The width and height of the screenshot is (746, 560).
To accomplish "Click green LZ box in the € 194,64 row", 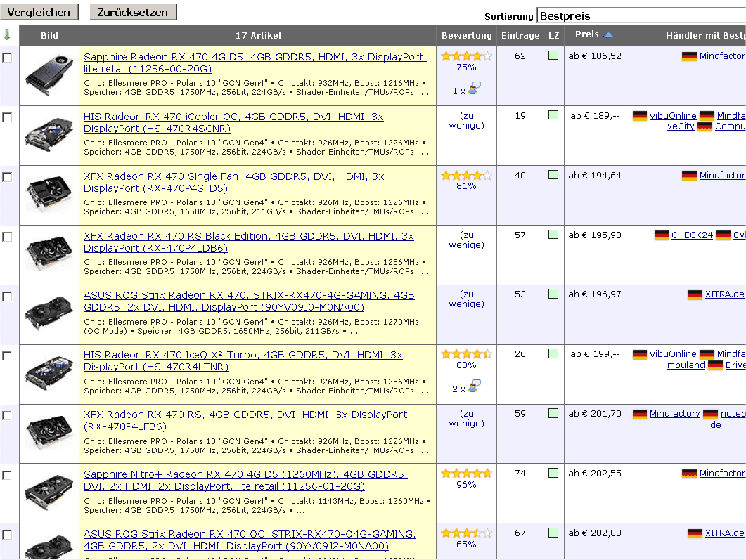I will pyautogui.click(x=553, y=175).
